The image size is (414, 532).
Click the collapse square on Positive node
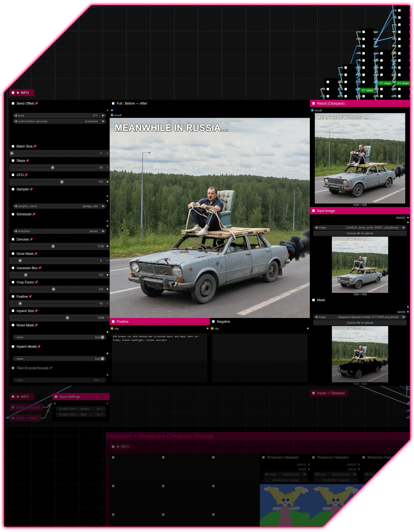coord(113,322)
